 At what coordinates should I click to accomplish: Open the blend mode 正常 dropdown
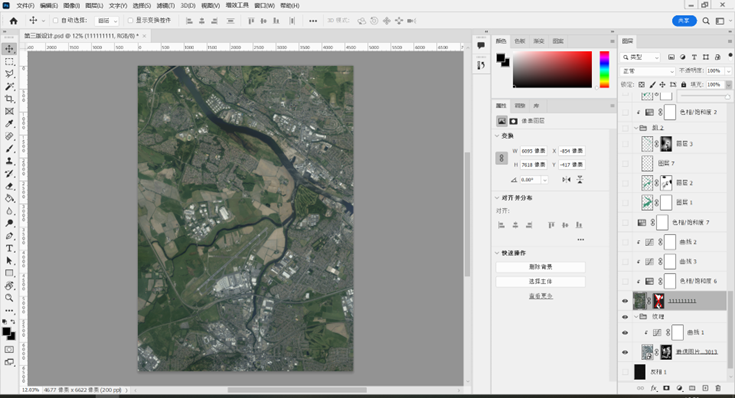pyautogui.click(x=647, y=71)
